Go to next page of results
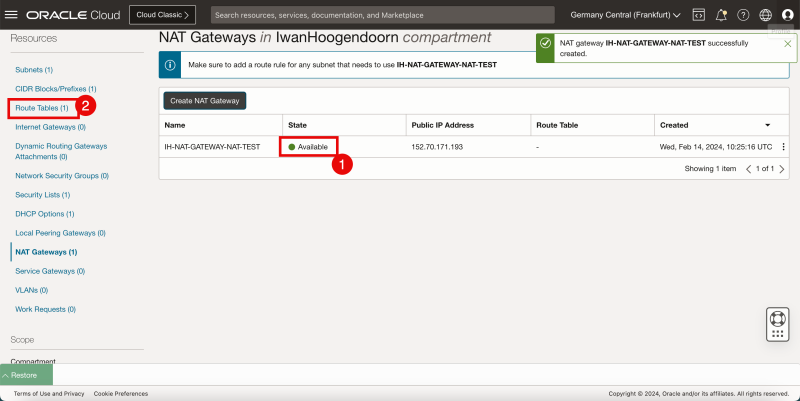This screenshot has height=401, width=800. [x=782, y=169]
